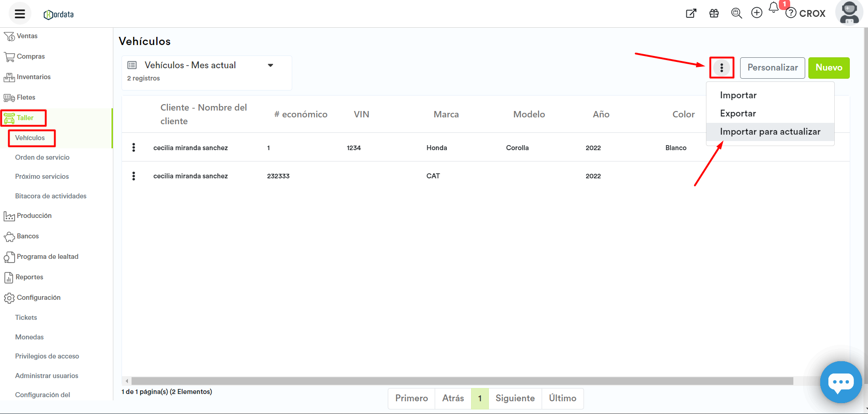Open the gift box icon
The width and height of the screenshot is (868, 414).
click(x=714, y=13)
